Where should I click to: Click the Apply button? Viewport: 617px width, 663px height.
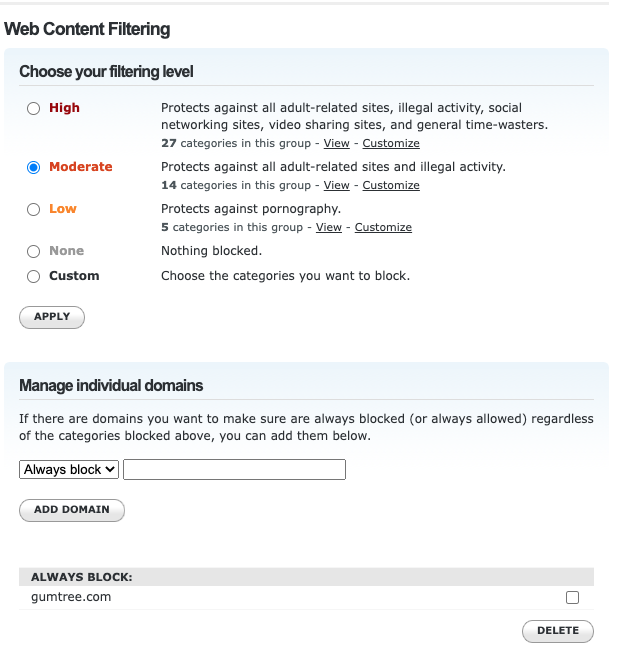point(52,317)
